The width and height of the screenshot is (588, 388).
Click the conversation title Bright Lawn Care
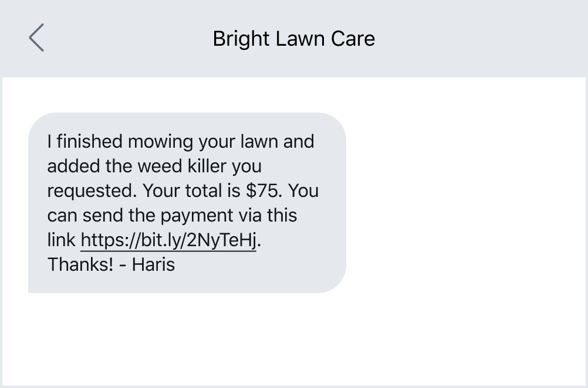coord(294,39)
